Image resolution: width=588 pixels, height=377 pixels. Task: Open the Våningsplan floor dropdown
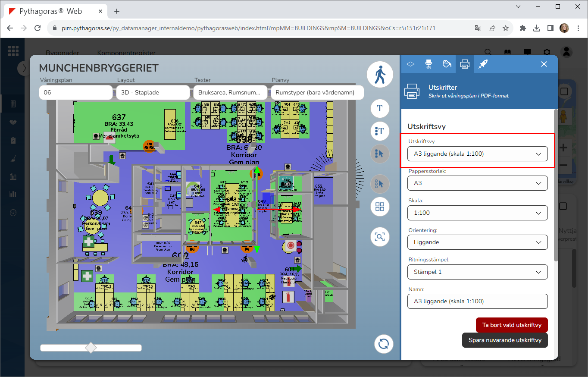pyautogui.click(x=75, y=92)
